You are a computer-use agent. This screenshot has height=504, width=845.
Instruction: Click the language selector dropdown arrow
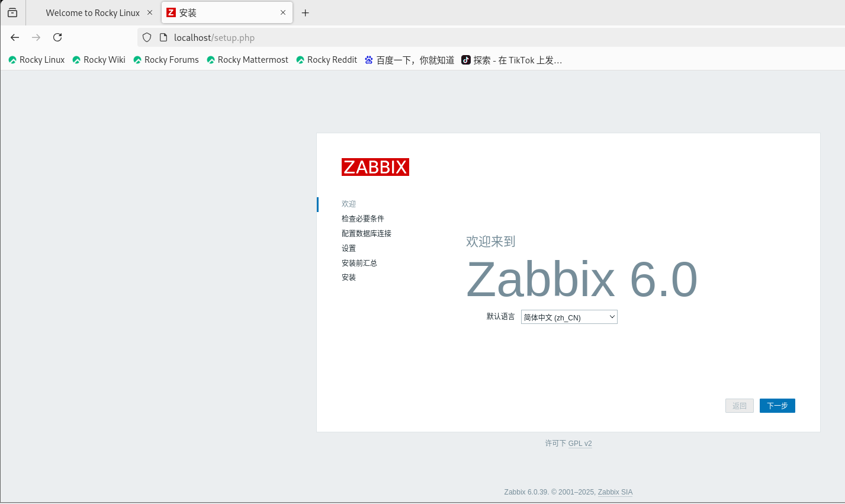[612, 317]
